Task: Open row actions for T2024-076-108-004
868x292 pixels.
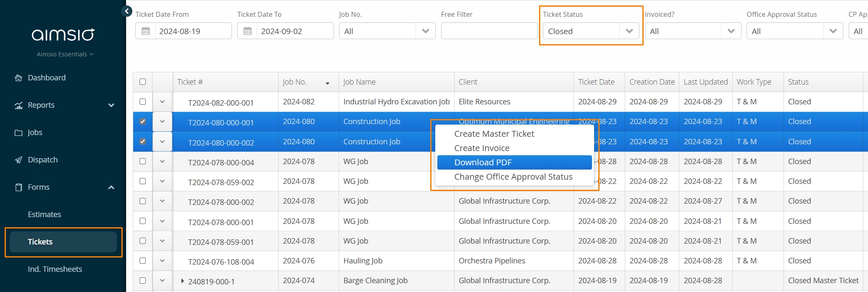Action: point(162,261)
